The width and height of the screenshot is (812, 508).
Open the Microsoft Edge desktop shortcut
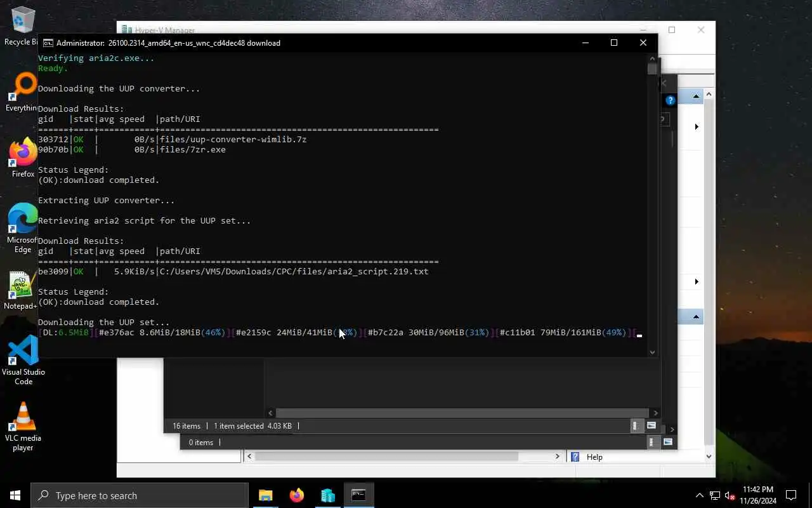pyautogui.click(x=23, y=229)
